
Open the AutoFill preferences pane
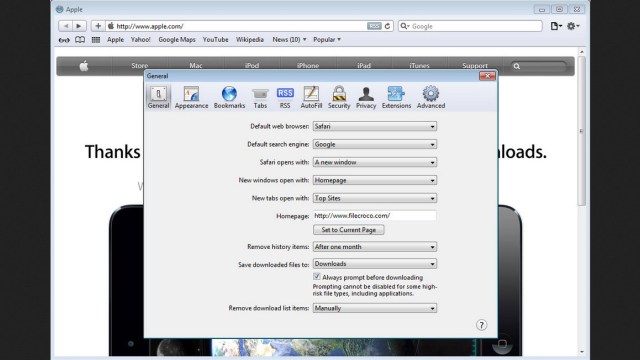[x=311, y=98]
